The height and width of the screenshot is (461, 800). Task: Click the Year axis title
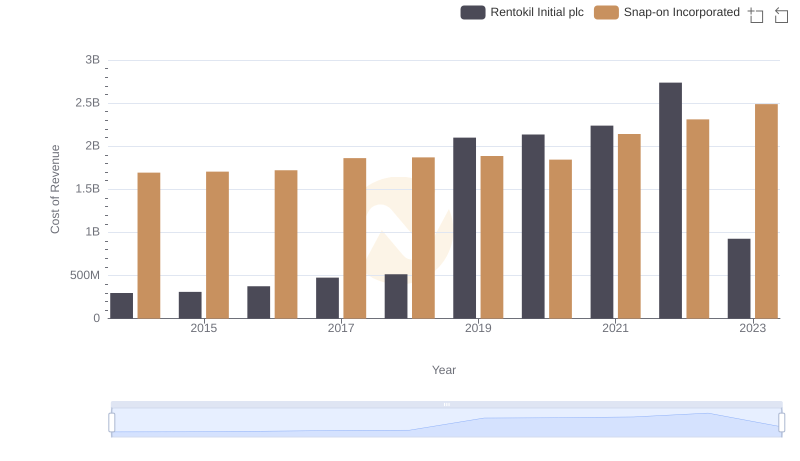pos(444,370)
